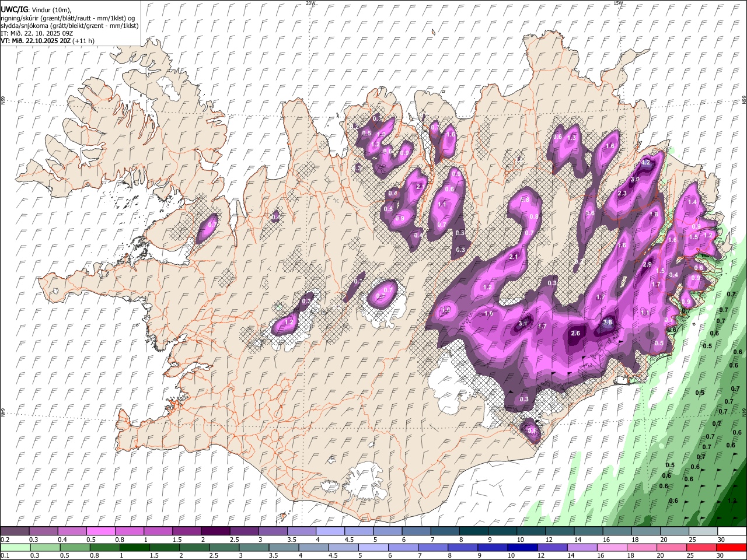Click the light gray 25 swatch in top legend row

click(x=703, y=531)
